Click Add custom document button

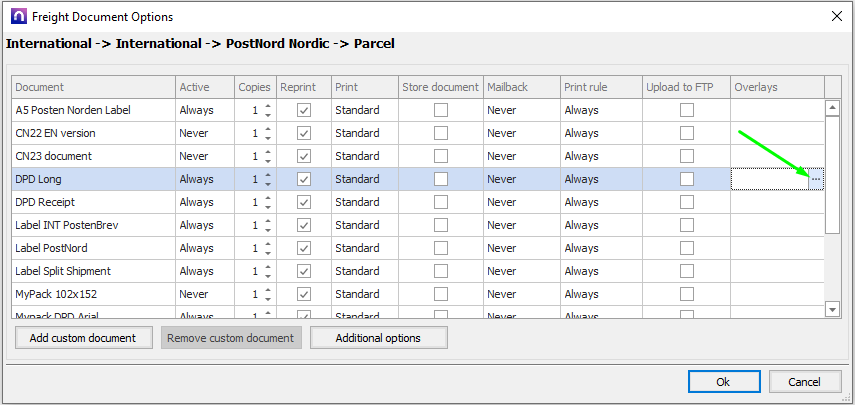tap(83, 338)
